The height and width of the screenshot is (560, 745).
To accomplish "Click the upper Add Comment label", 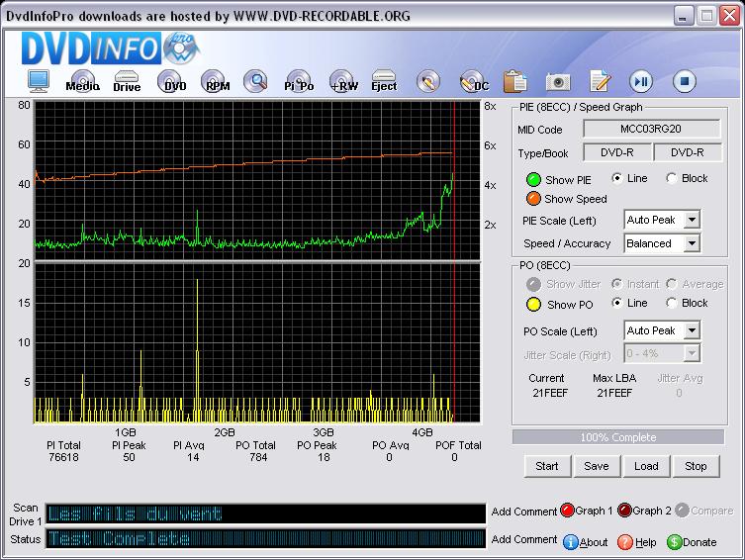I will (524, 512).
